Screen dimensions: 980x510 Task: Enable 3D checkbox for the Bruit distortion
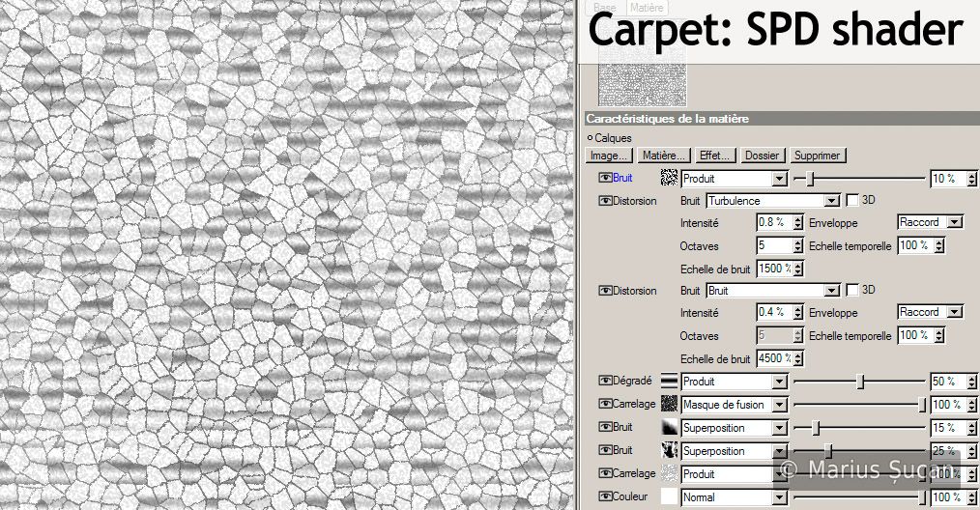[852, 291]
